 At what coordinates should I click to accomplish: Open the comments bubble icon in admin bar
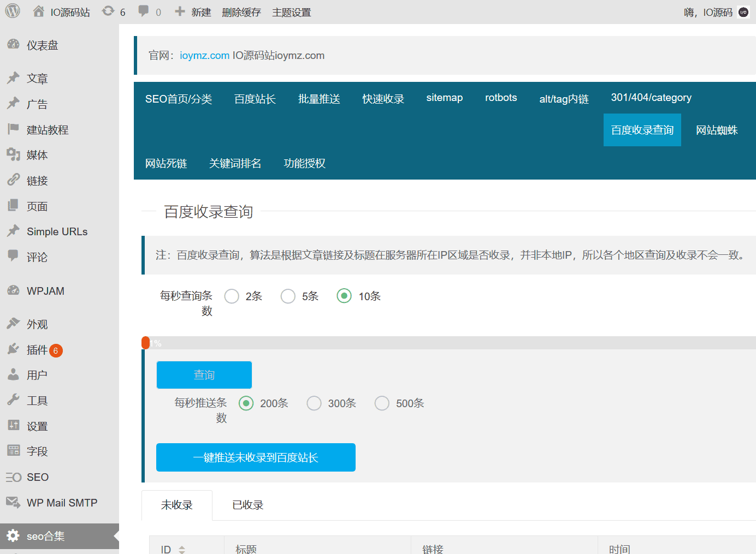click(143, 11)
